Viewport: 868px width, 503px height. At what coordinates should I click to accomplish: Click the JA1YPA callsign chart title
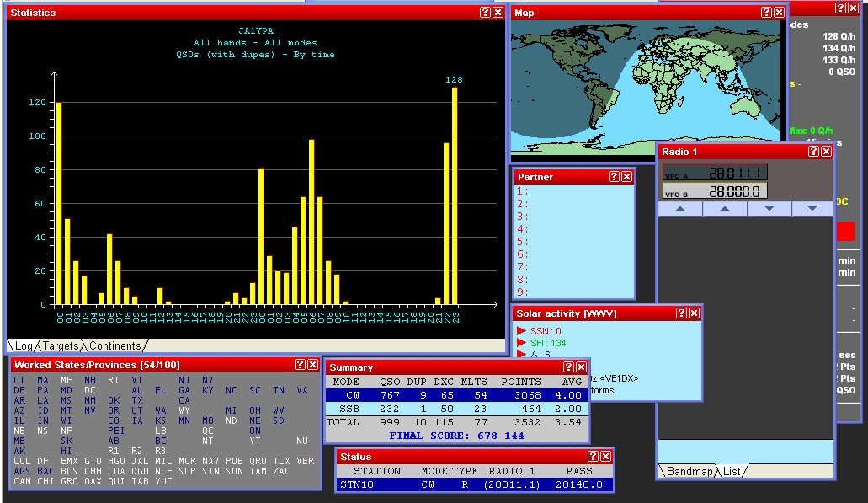click(256, 30)
